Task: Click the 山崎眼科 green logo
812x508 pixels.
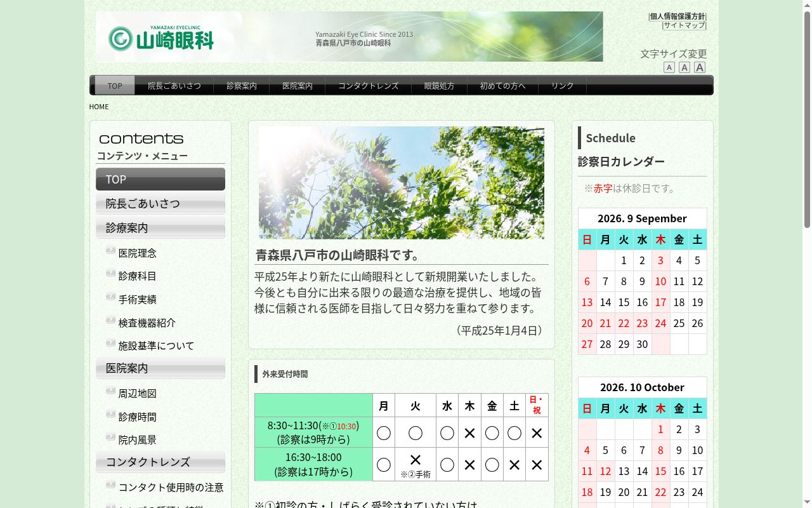Action: coord(161,38)
